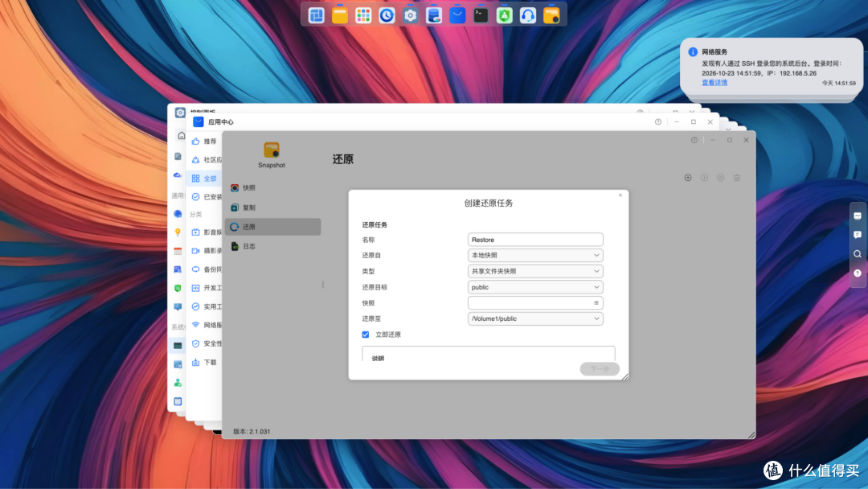Open help icon on right desktop sidebar
The image size is (868, 489).
click(858, 273)
